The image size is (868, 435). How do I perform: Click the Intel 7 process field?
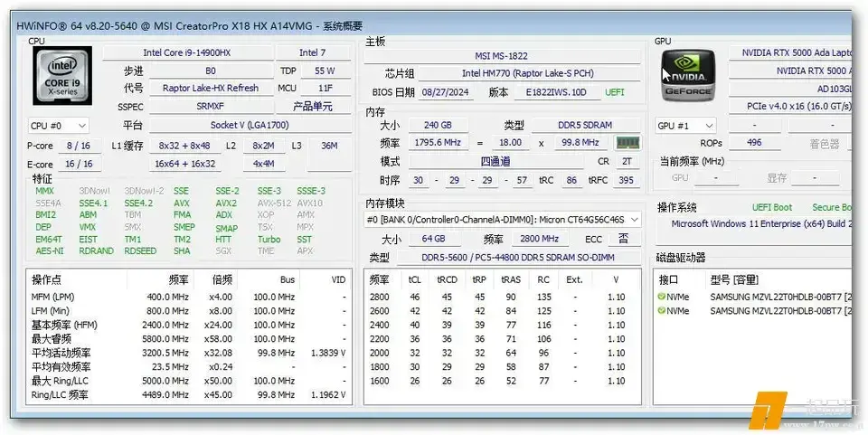tap(313, 53)
